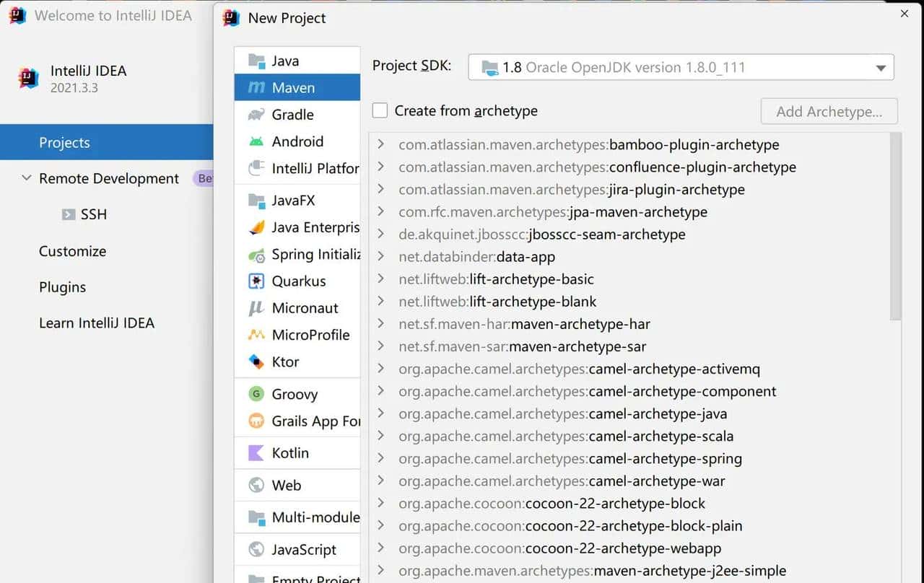924x583 pixels.
Task: Select the maven-archetype-sar archetype name
Action: pos(577,346)
